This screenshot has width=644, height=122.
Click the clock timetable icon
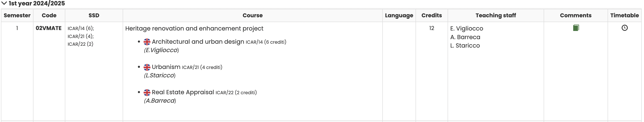point(624,28)
